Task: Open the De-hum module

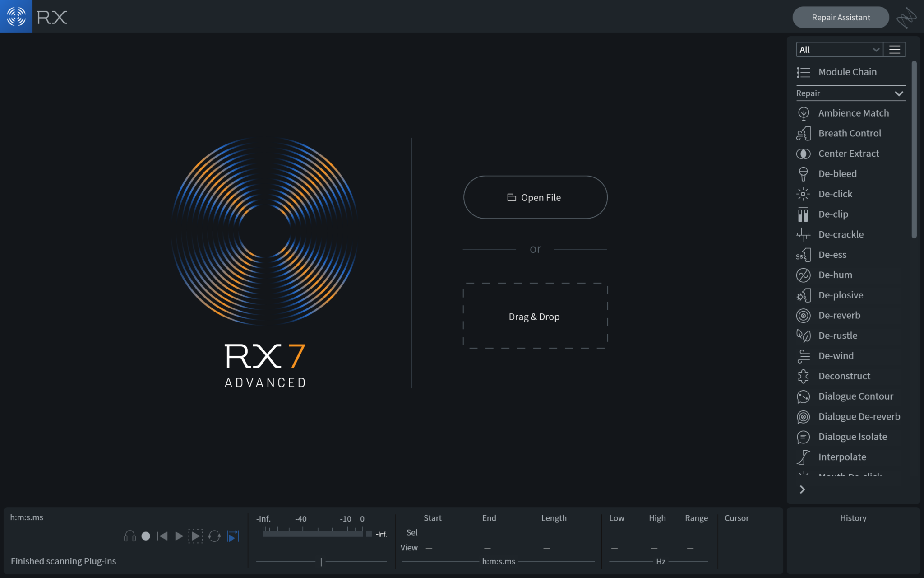Action: (835, 275)
